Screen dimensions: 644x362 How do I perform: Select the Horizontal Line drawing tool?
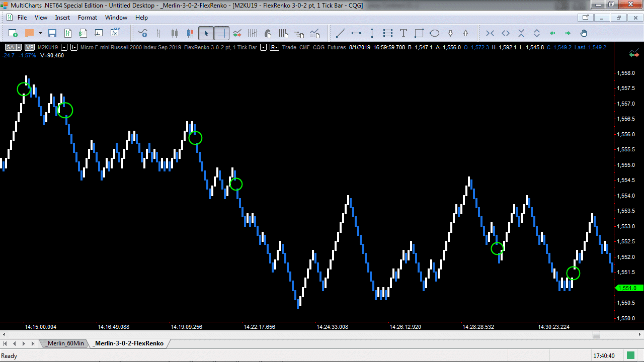pyautogui.click(x=356, y=33)
